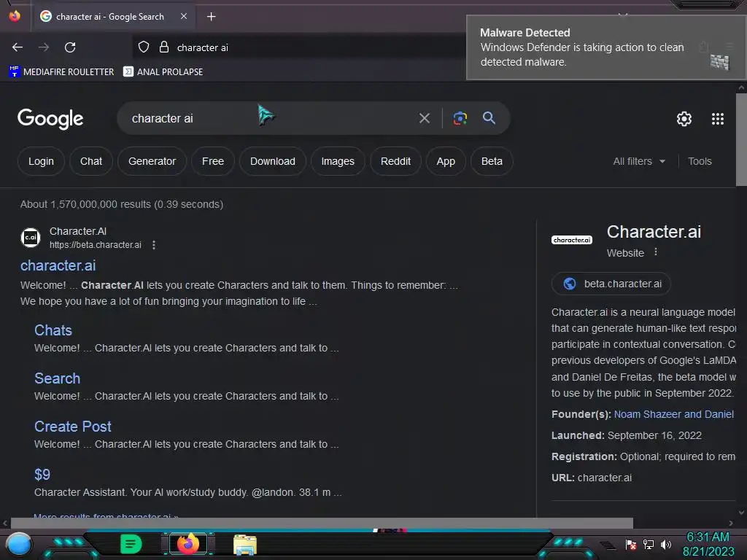Reload the page with the refresh icon
The width and height of the screenshot is (747, 560).
(70, 47)
